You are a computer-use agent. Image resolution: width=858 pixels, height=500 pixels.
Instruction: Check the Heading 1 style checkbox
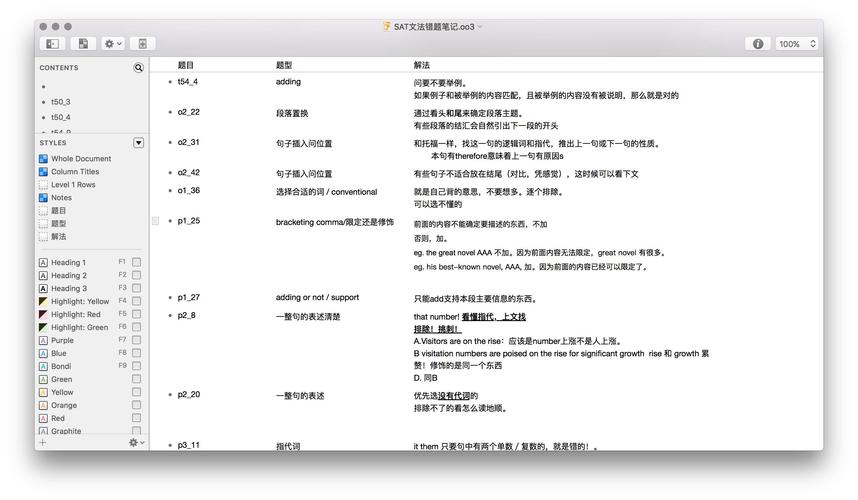pos(137,262)
